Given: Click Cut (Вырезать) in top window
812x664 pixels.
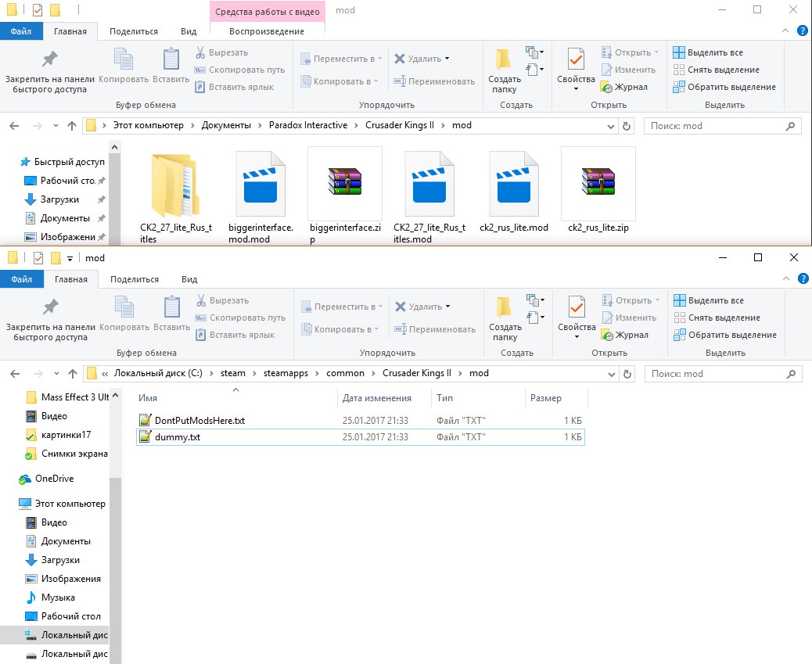Looking at the screenshot, I should click(x=221, y=52).
